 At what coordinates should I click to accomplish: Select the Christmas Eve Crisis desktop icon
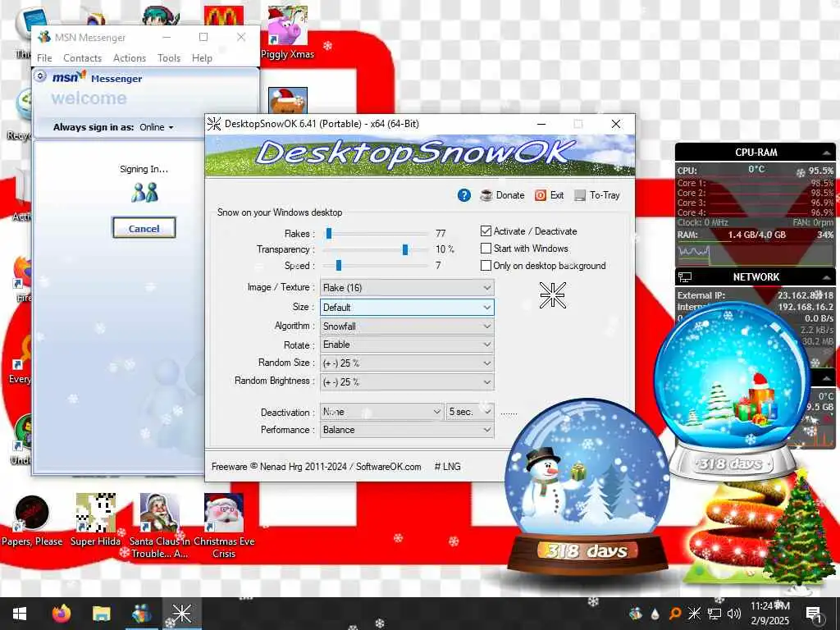point(224,526)
